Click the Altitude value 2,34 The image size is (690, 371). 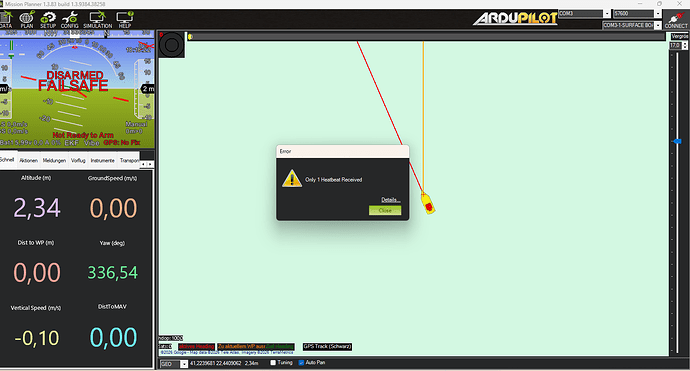37,208
